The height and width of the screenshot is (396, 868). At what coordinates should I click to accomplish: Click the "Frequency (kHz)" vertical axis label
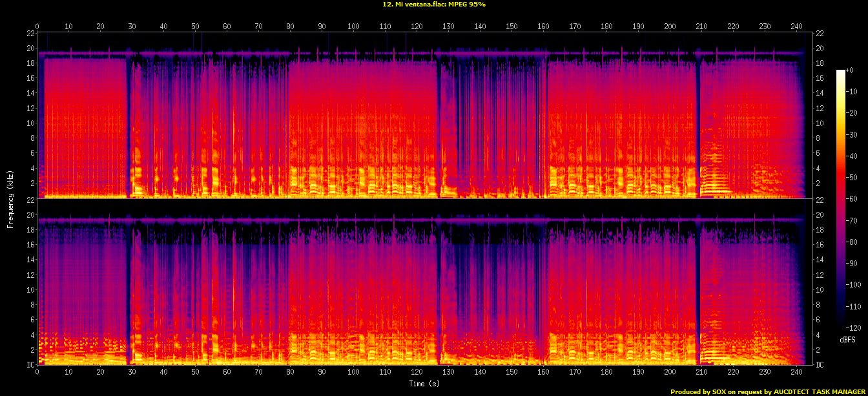[x=10, y=198]
